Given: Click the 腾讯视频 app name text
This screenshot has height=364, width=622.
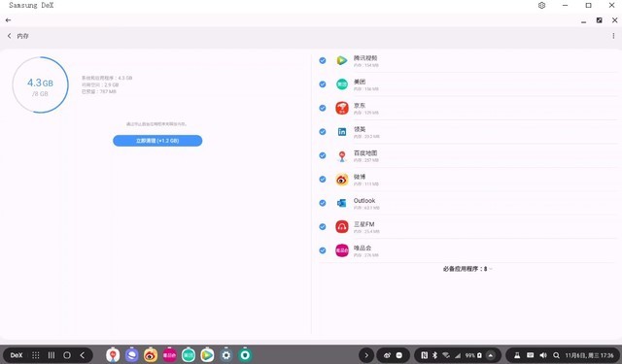Looking at the screenshot, I should [x=365, y=58].
